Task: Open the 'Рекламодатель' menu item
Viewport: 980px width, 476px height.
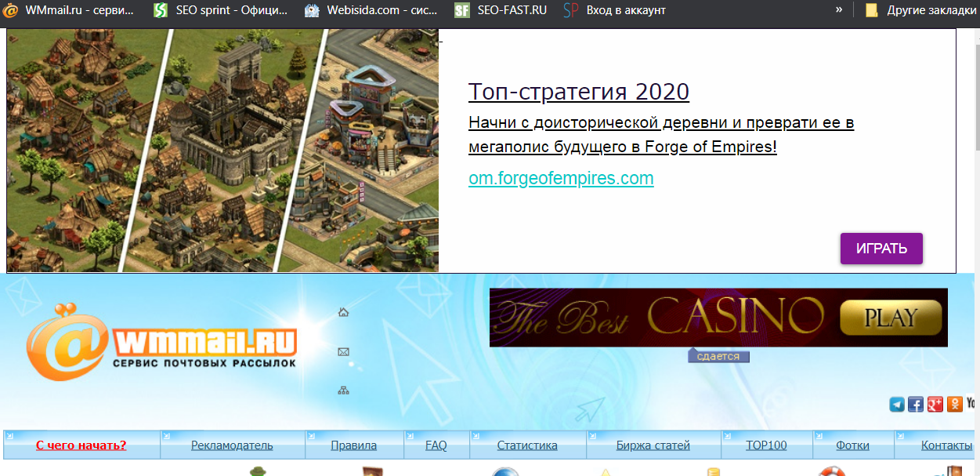Action: coord(232,445)
